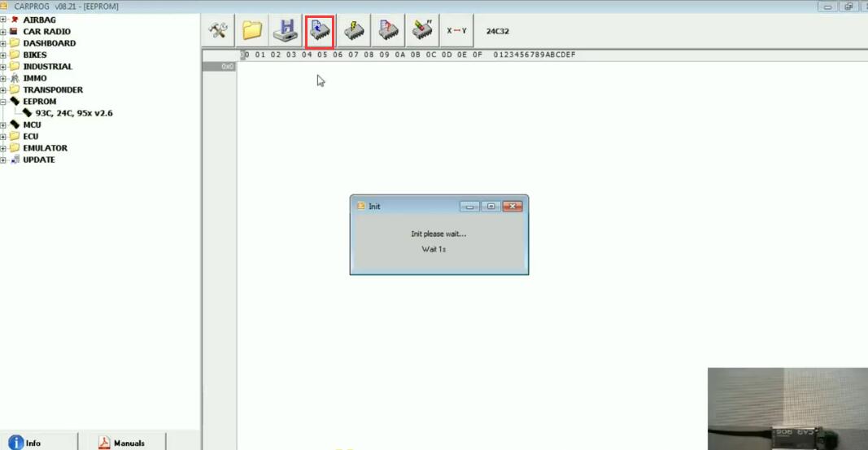Expand the BIKES tree node
Viewport: 868px width, 450px height.
pyautogui.click(x=3, y=55)
